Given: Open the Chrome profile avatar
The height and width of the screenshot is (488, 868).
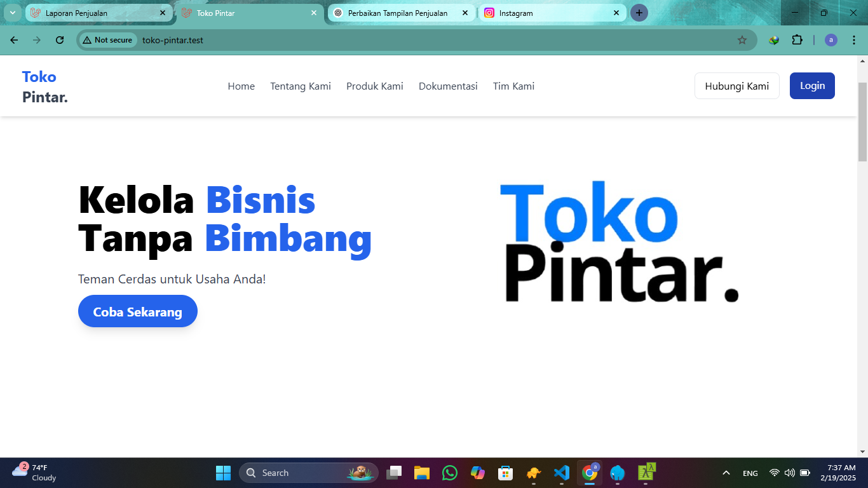Looking at the screenshot, I should click(831, 40).
